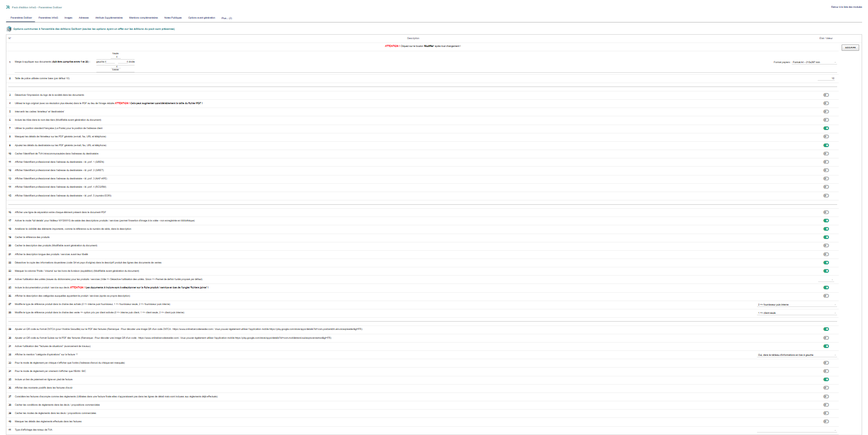Switch to the 'Paramètres InfraS' tab

(48, 18)
